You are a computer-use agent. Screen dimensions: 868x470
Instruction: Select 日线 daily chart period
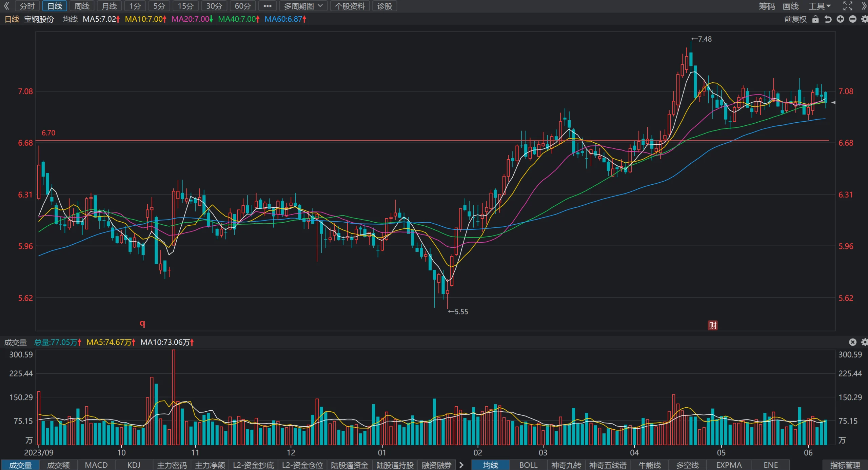coord(55,6)
